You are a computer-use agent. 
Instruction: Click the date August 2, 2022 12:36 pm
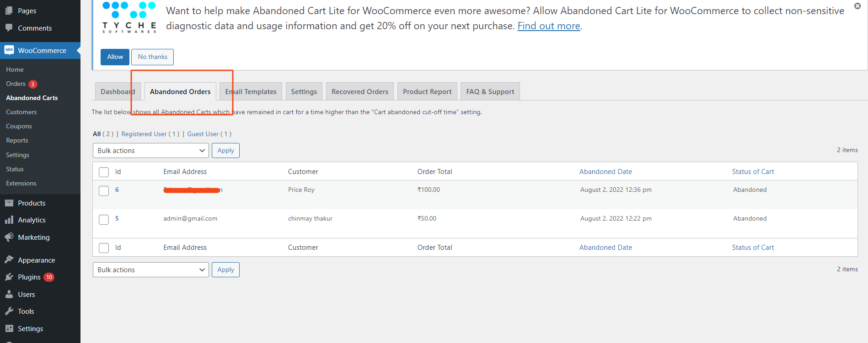click(x=616, y=190)
